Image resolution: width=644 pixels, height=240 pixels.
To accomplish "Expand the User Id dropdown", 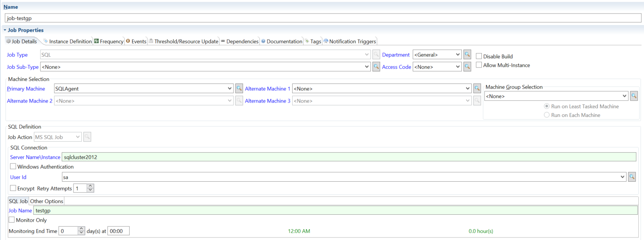I will point(623,177).
